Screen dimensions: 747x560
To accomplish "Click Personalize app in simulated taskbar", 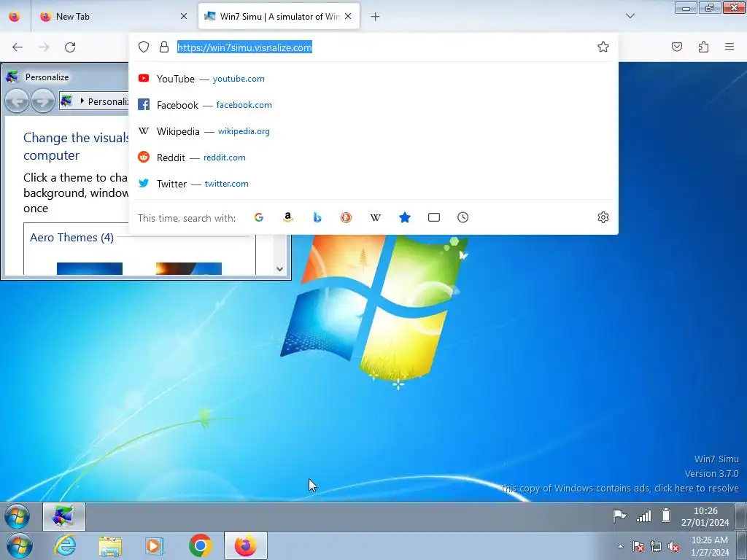I will (x=64, y=516).
